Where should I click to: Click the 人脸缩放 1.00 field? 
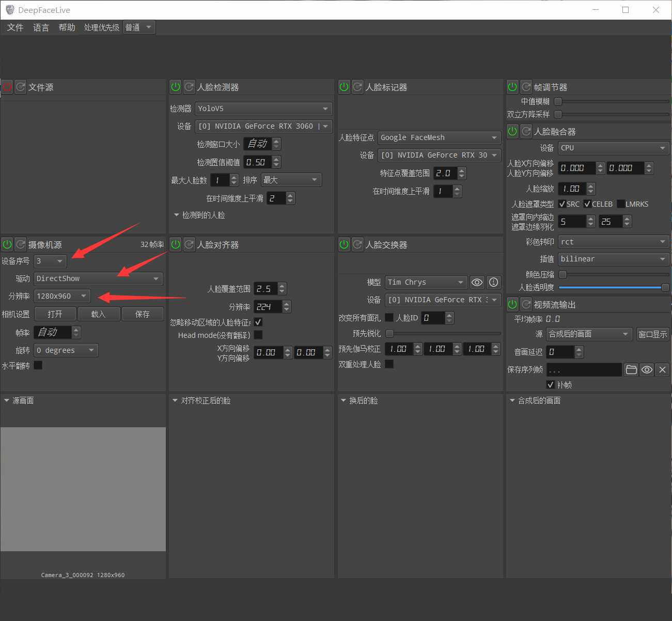point(572,189)
